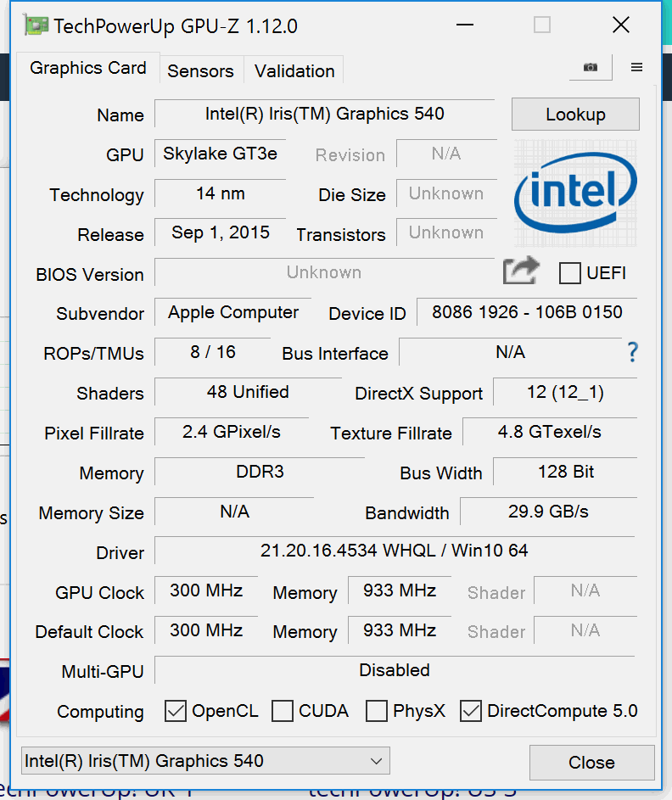Click the GPU-Z app icon in title bar
The image size is (672, 800).
click(36, 26)
